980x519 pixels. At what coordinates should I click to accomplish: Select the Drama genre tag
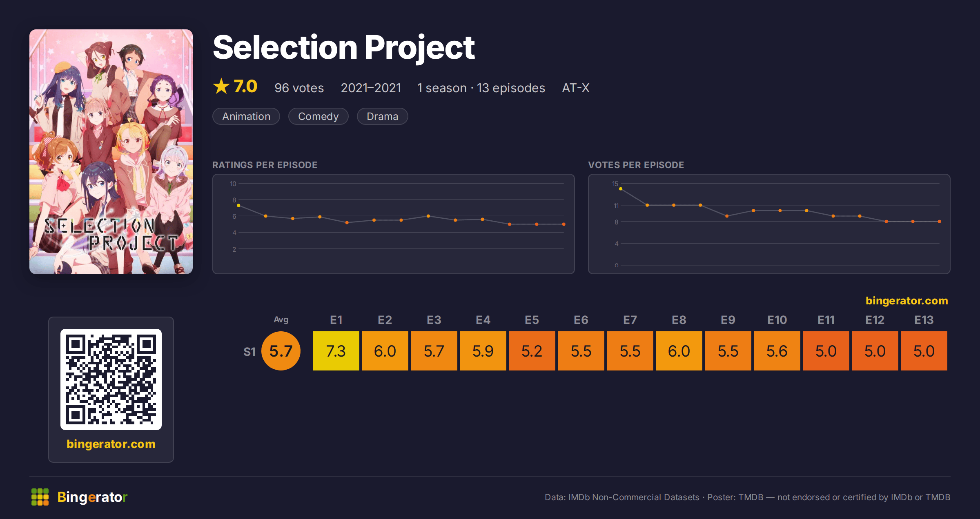383,116
